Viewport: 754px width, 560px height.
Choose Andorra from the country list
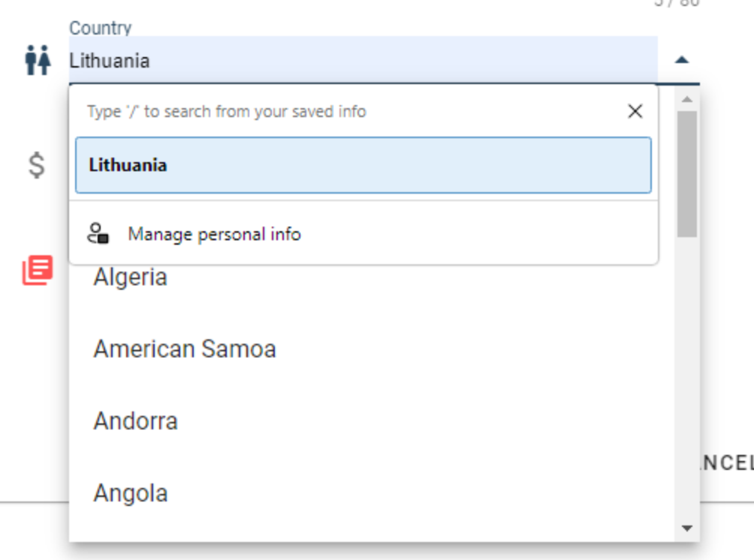tap(134, 421)
